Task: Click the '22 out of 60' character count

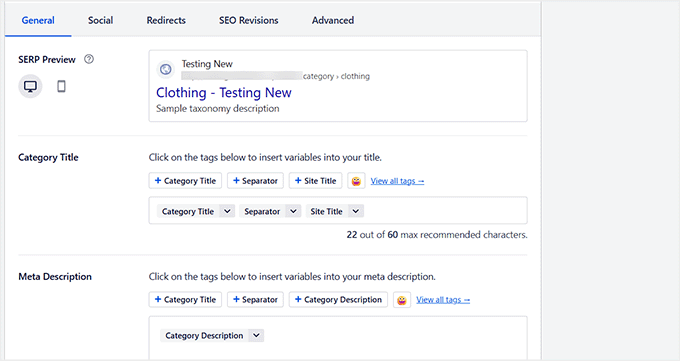Action: pos(372,235)
